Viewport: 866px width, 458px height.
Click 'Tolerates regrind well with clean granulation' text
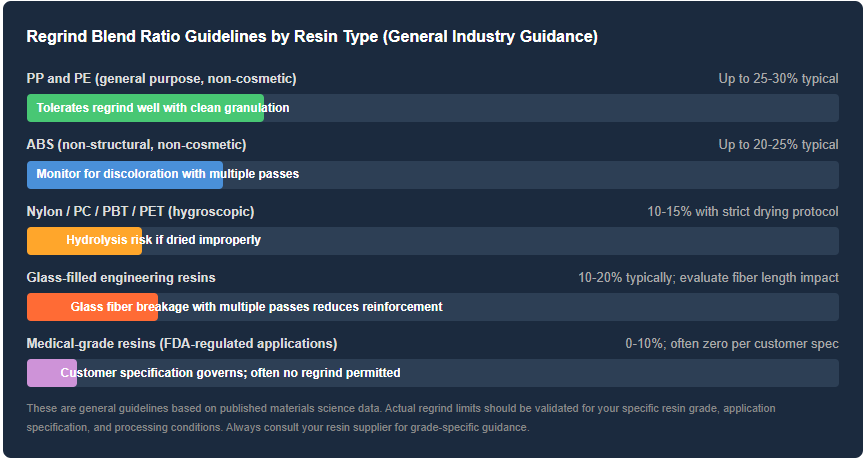coord(163,108)
